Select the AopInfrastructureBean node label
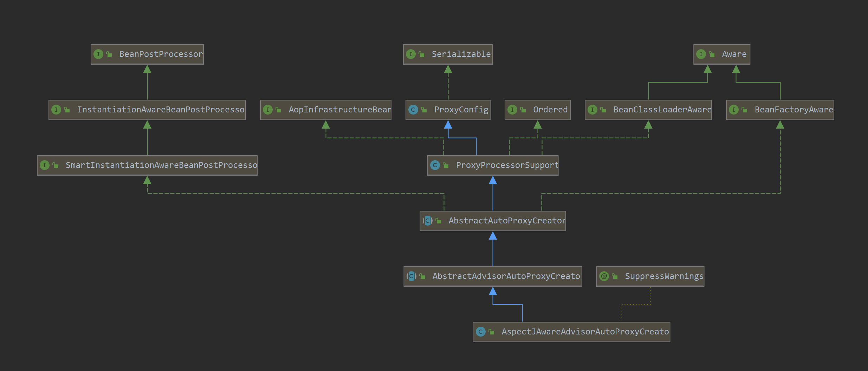 tap(339, 110)
